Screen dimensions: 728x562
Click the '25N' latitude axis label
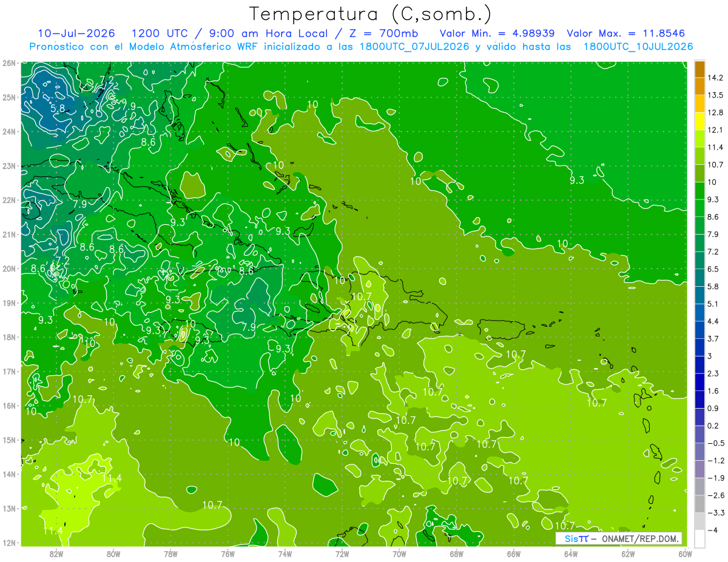8,97
